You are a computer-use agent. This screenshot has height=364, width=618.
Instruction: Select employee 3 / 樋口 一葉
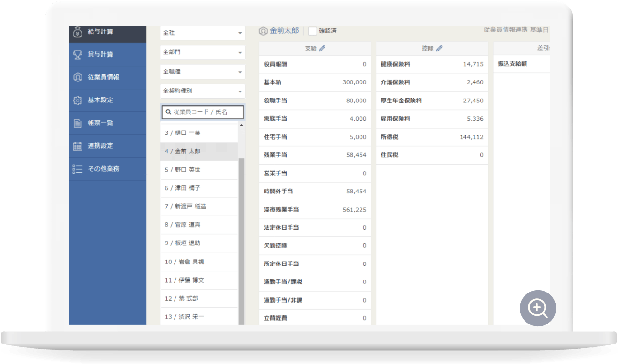pyautogui.click(x=199, y=133)
